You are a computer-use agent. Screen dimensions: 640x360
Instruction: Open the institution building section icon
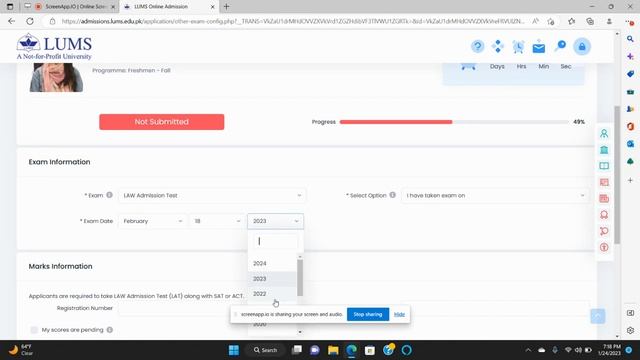604,150
